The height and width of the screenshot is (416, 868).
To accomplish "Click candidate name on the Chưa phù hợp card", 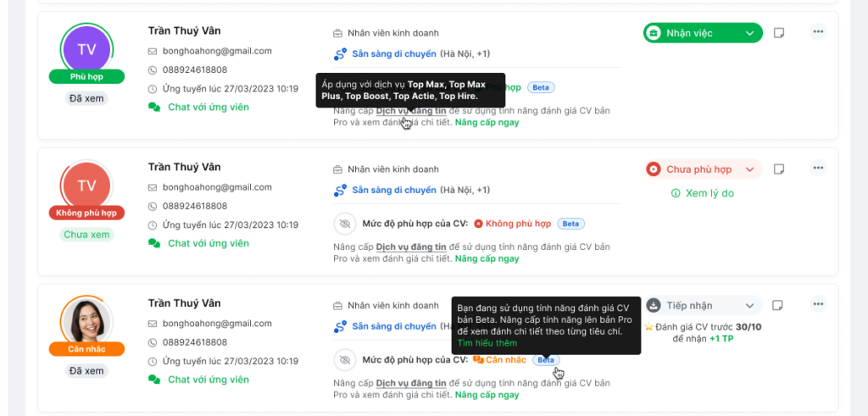I will (184, 167).
